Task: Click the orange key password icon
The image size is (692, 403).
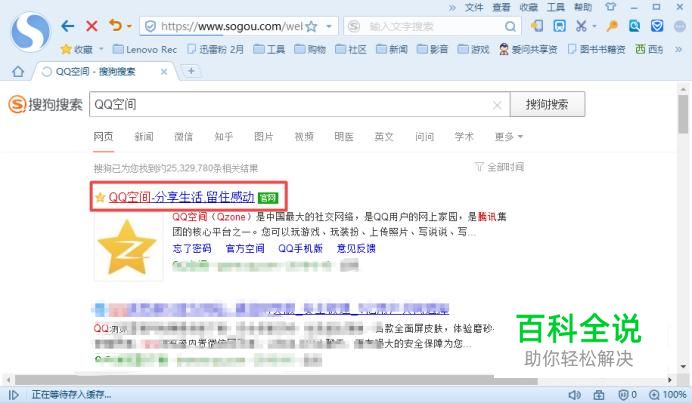Action: [x=612, y=26]
